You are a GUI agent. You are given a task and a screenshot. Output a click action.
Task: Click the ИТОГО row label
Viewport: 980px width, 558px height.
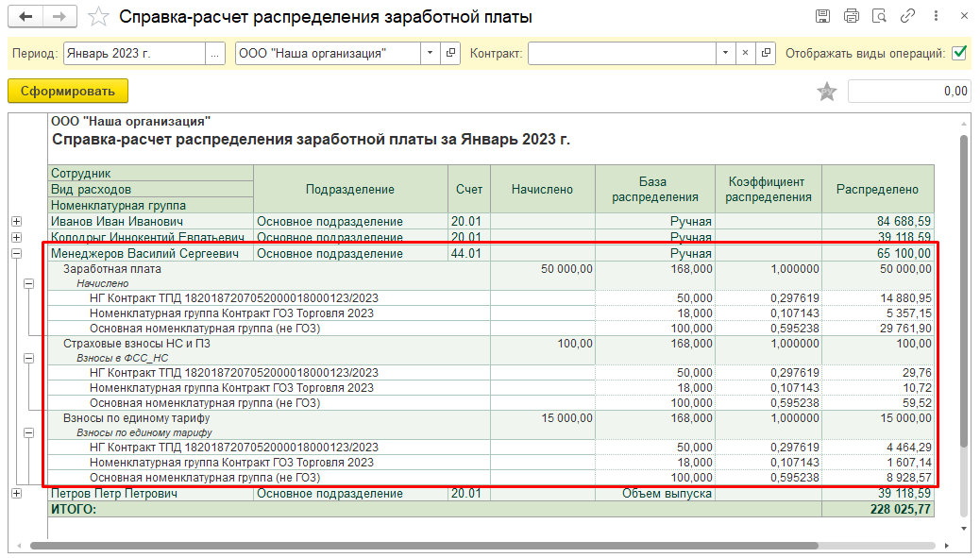click(74, 509)
